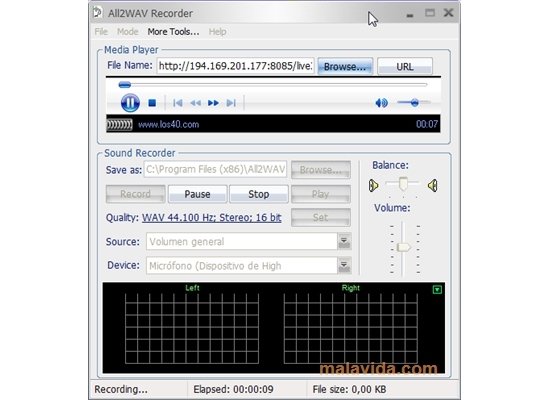Click the File Name URL field
This screenshot has height=400, width=550.
coord(235,66)
